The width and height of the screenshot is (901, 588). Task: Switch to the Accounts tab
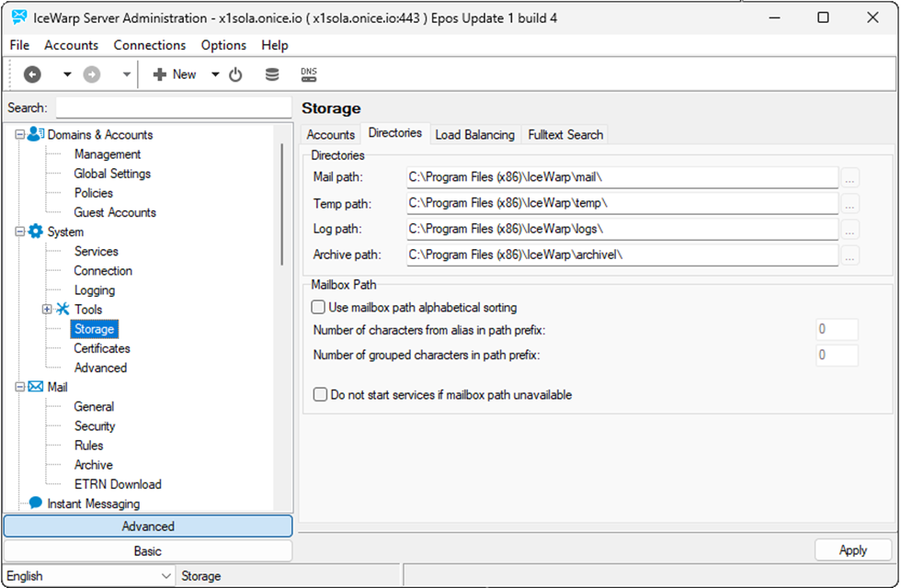[330, 134]
